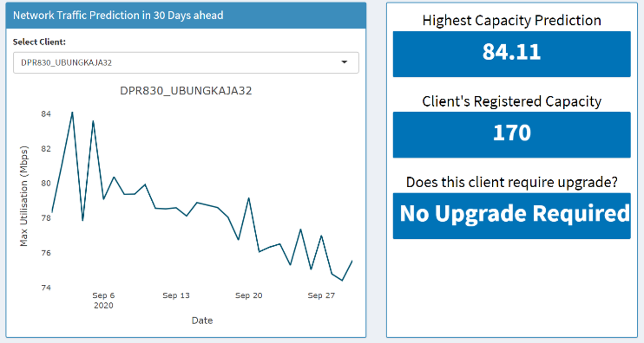Image resolution: width=644 pixels, height=343 pixels.
Task: Click the Date axis title
Action: [x=202, y=320]
